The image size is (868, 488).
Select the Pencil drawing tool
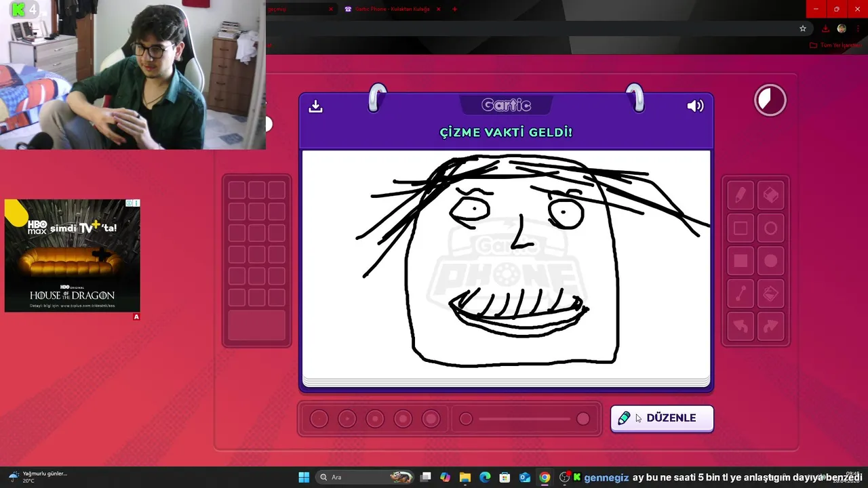coord(741,195)
